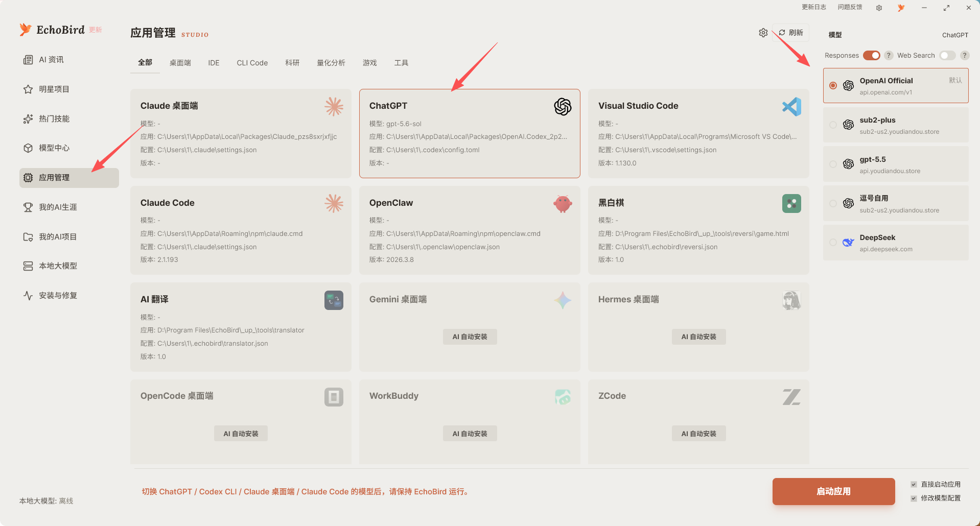Viewport: 980px width, 526px height.
Task: Click the WorkBuddy green icon
Action: (563, 397)
